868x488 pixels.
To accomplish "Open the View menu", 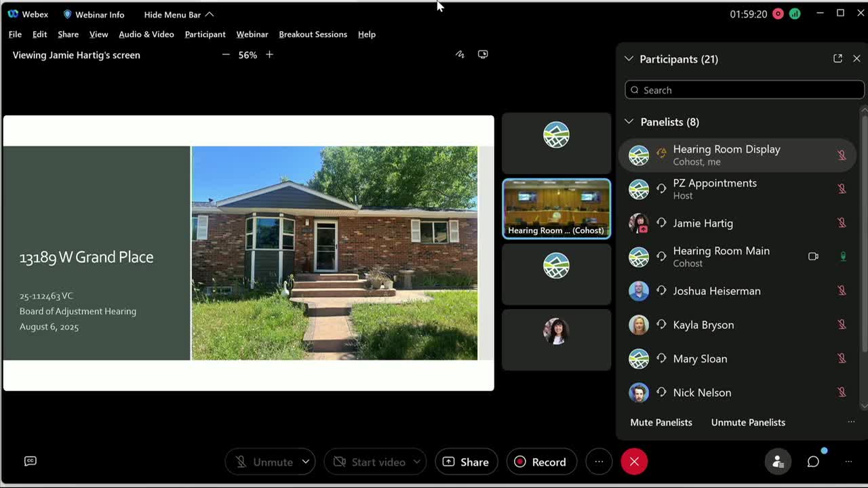I will (98, 34).
